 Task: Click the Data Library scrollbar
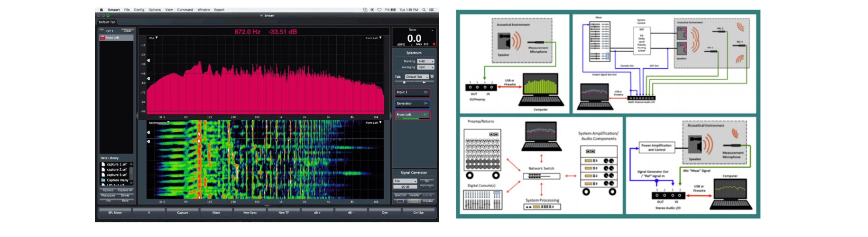click(x=131, y=173)
